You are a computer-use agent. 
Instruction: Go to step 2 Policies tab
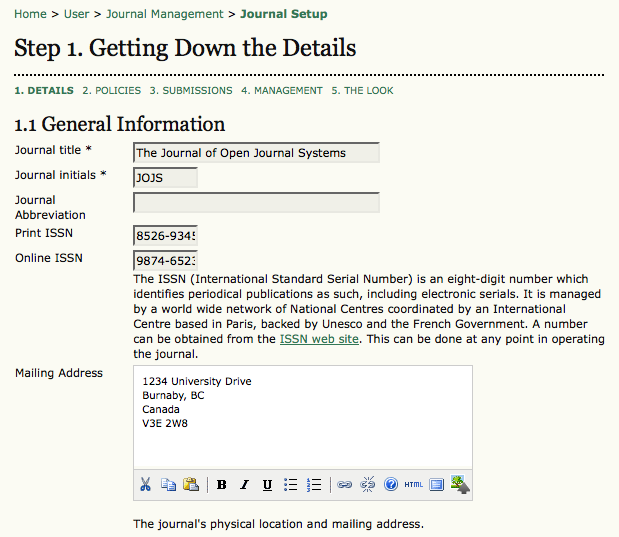(111, 90)
